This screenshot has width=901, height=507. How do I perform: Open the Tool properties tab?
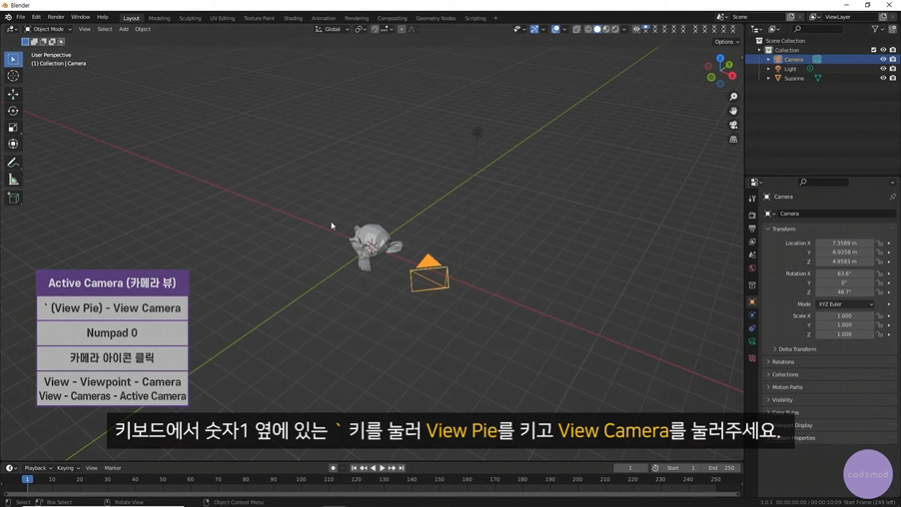coord(752,199)
